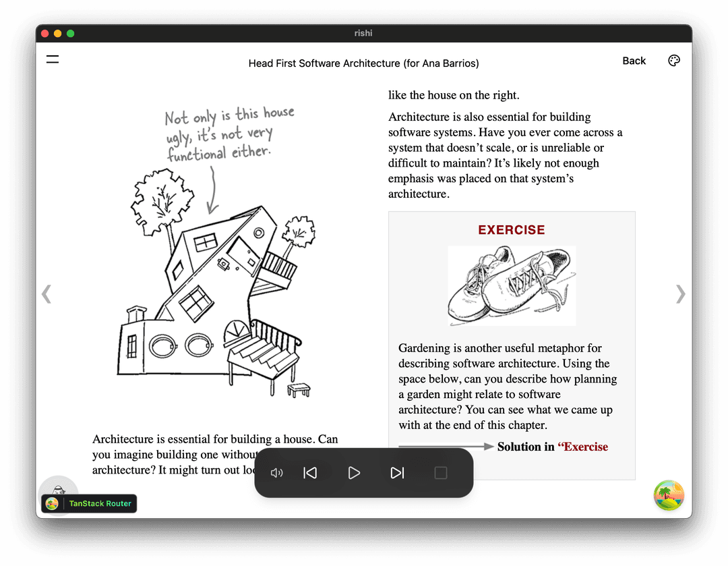Open the hamburger navigation menu
This screenshot has height=566, width=728.
tap(52, 59)
